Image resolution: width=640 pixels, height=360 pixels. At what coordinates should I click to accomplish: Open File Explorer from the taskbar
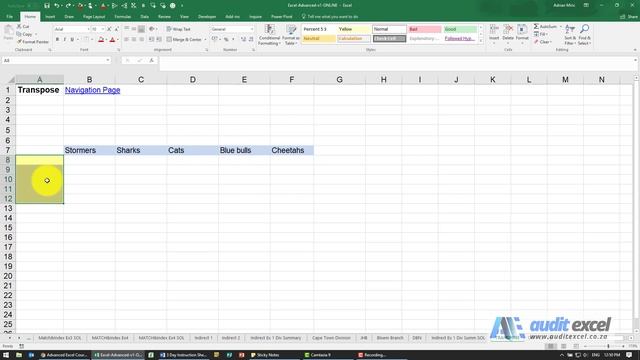[19, 355]
